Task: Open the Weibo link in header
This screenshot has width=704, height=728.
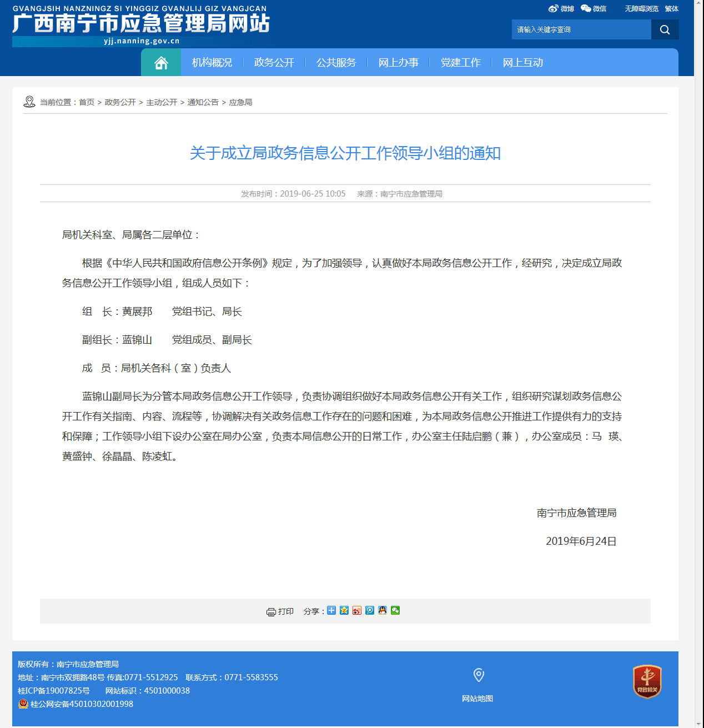Action: (x=561, y=9)
